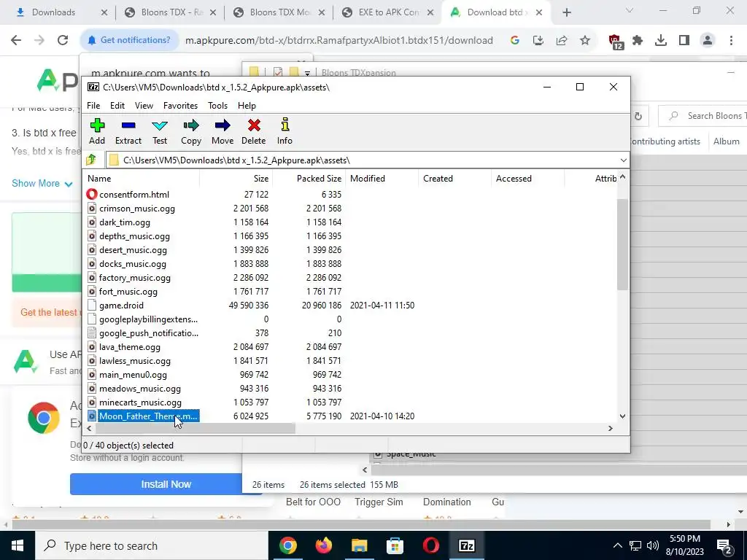747x560 pixels.
Task: Click the audio icon beside crimson_music.ogg
Action: 92,208
